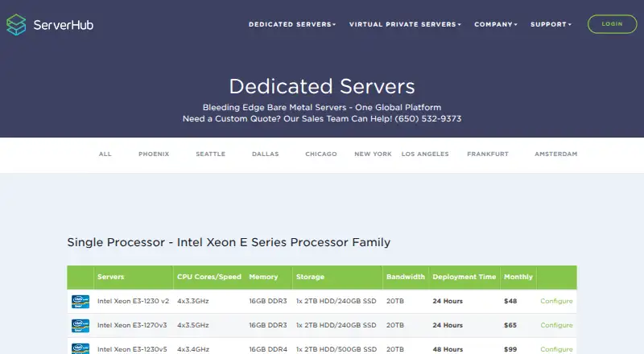The image size is (644, 354).
Task: Click the Servers column header
Action: 110,277
